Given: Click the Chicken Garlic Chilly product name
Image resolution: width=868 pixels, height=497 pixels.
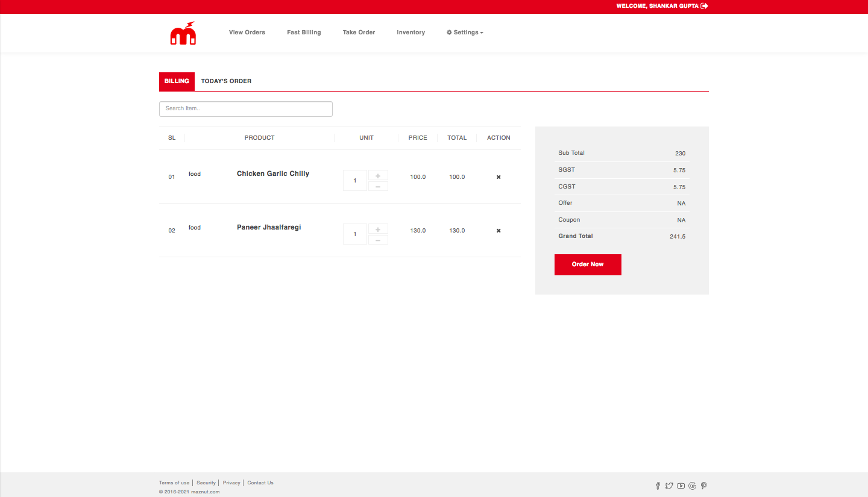Looking at the screenshot, I should [273, 173].
